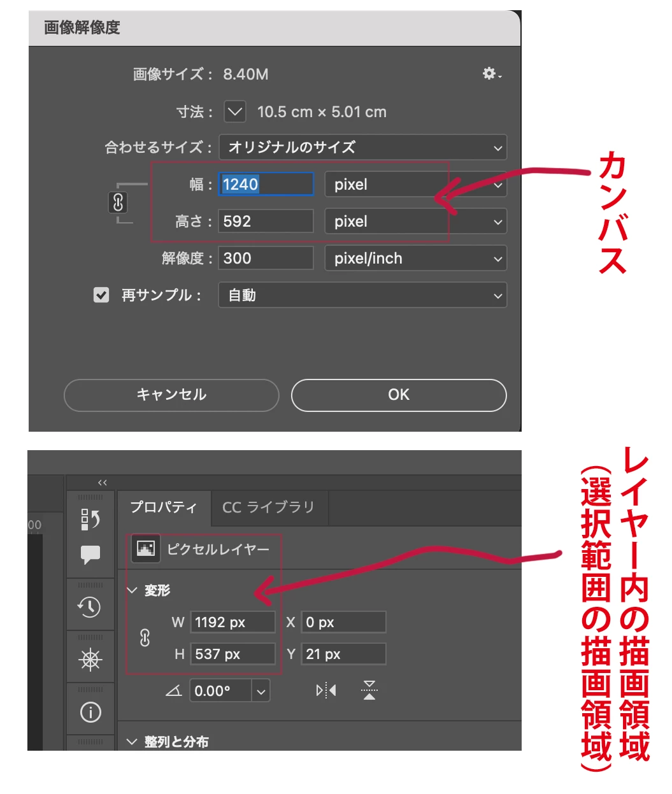Expand the 整列と分布 section
This screenshot has height=794, width=672.
pos(132,742)
